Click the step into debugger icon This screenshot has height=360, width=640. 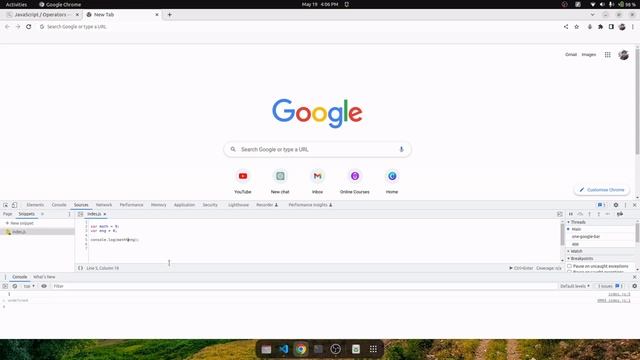click(x=589, y=214)
